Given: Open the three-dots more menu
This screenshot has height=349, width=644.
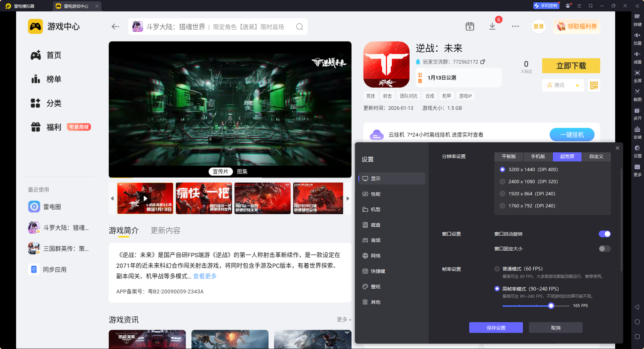Looking at the screenshot, I should [515, 26].
